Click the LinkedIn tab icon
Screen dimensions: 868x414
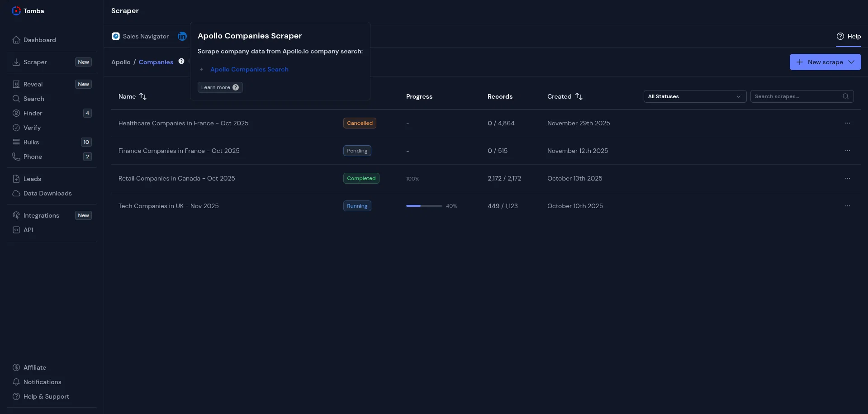click(182, 36)
